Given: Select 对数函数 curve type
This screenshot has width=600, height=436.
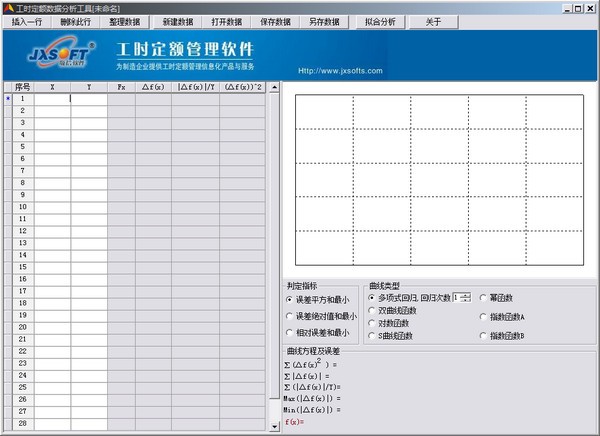Looking at the screenshot, I should pyautogui.click(x=388, y=323).
